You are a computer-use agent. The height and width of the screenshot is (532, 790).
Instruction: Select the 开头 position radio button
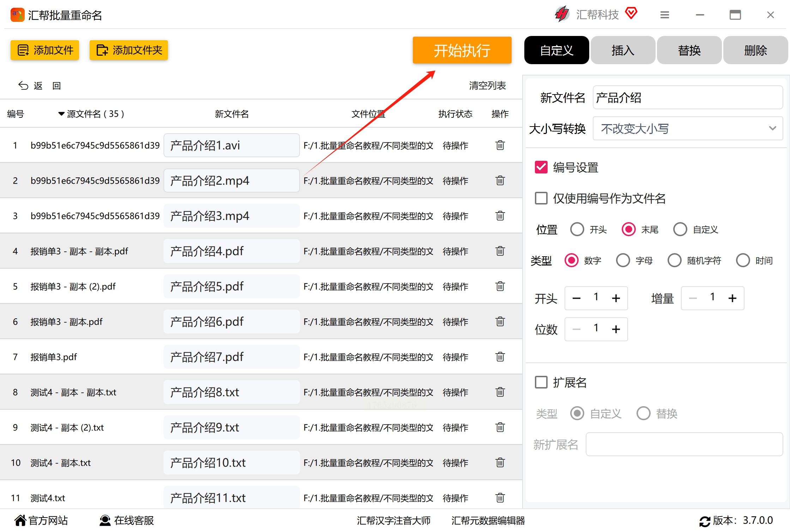(577, 230)
